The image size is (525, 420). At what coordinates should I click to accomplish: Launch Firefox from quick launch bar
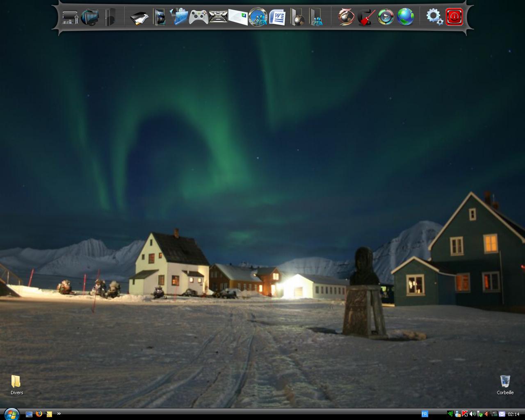pyautogui.click(x=39, y=414)
